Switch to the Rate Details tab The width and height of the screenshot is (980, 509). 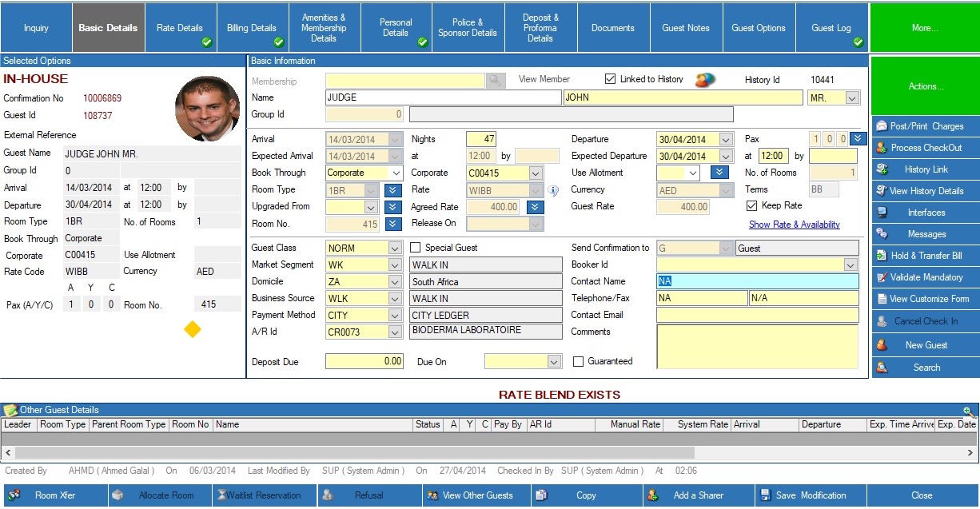(x=180, y=28)
